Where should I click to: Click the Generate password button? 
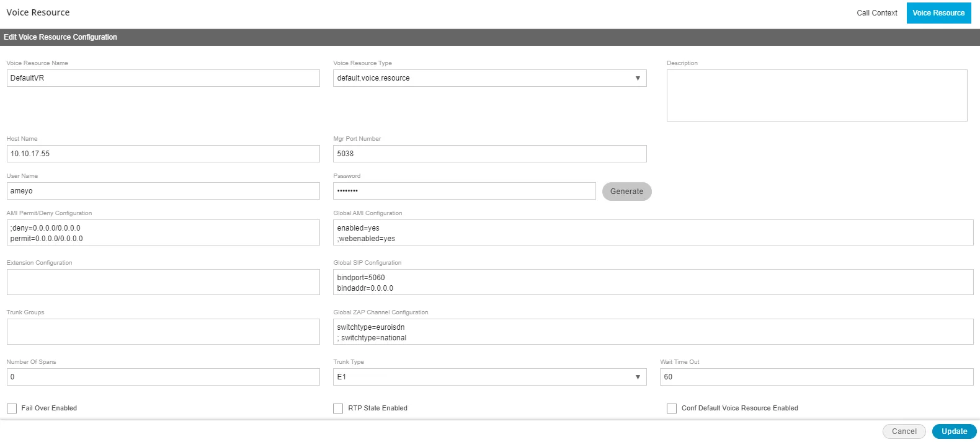coord(626,192)
